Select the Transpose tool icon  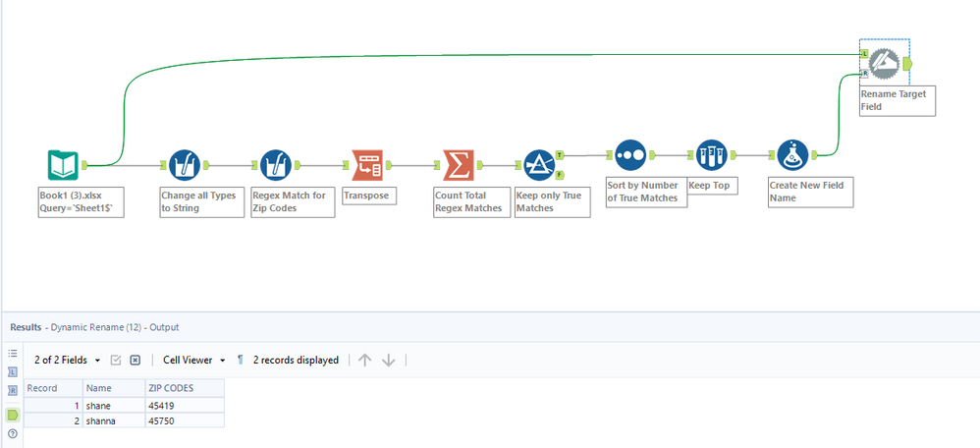tap(367, 165)
